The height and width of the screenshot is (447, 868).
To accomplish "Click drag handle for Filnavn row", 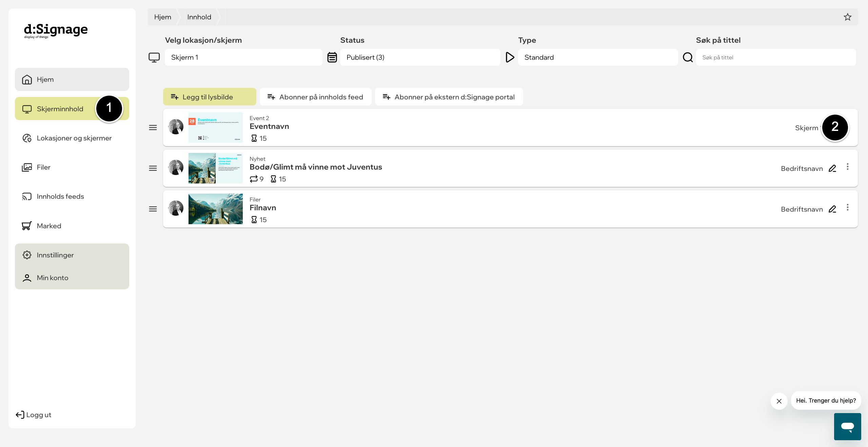I will (x=153, y=209).
